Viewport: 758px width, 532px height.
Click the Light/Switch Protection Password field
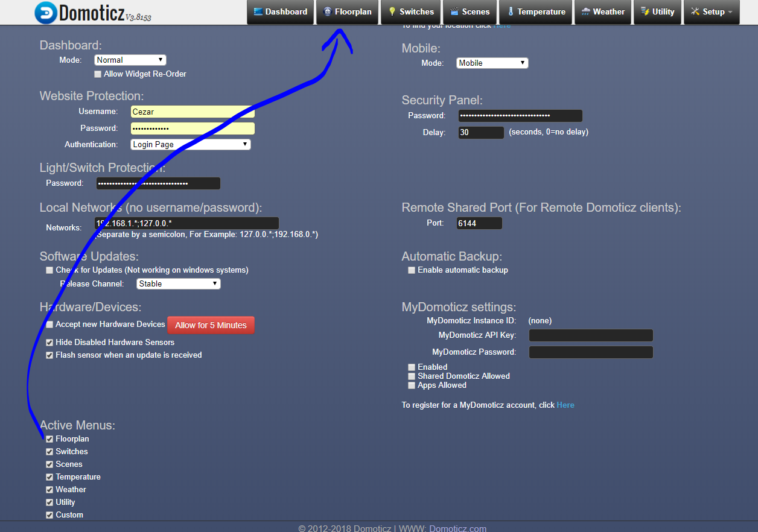[158, 183]
